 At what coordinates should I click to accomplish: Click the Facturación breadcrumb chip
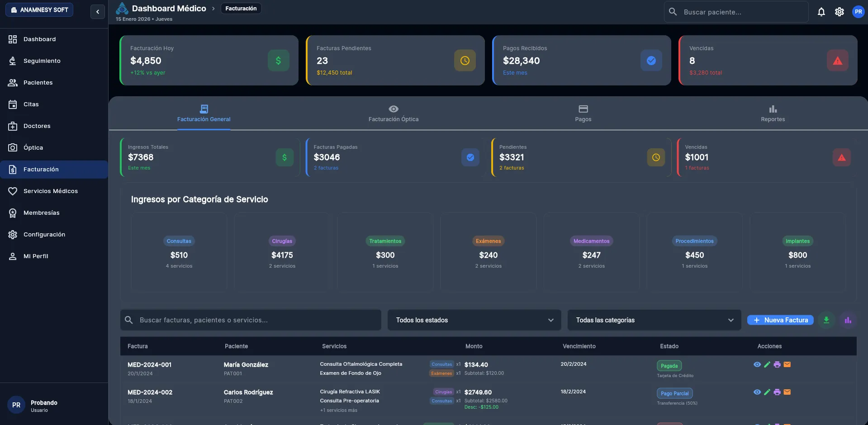241,9
